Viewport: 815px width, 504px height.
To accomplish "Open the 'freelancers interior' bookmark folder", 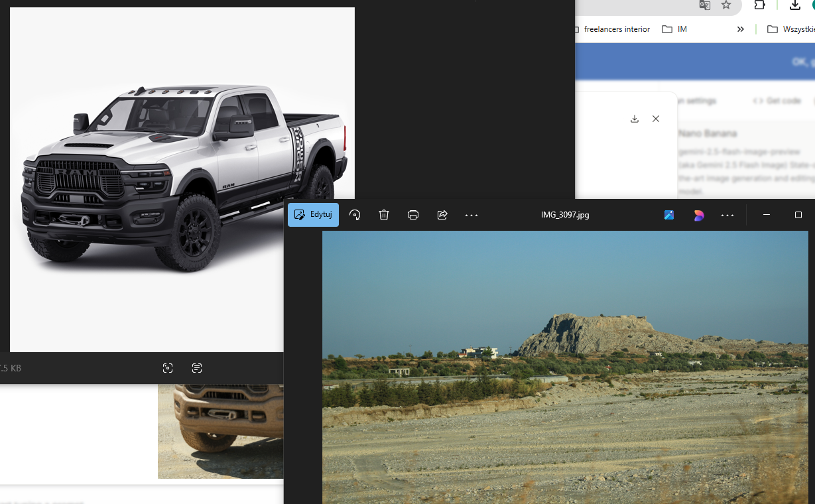I will coord(613,29).
